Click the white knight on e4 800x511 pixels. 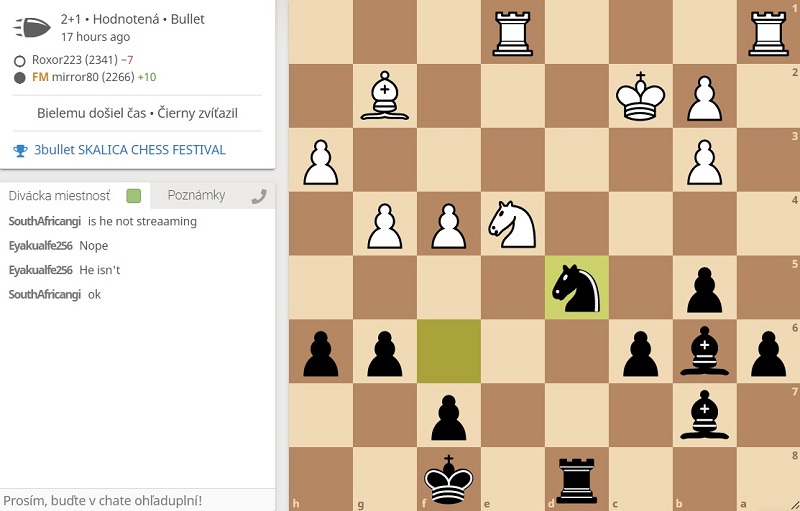[512, 224]
